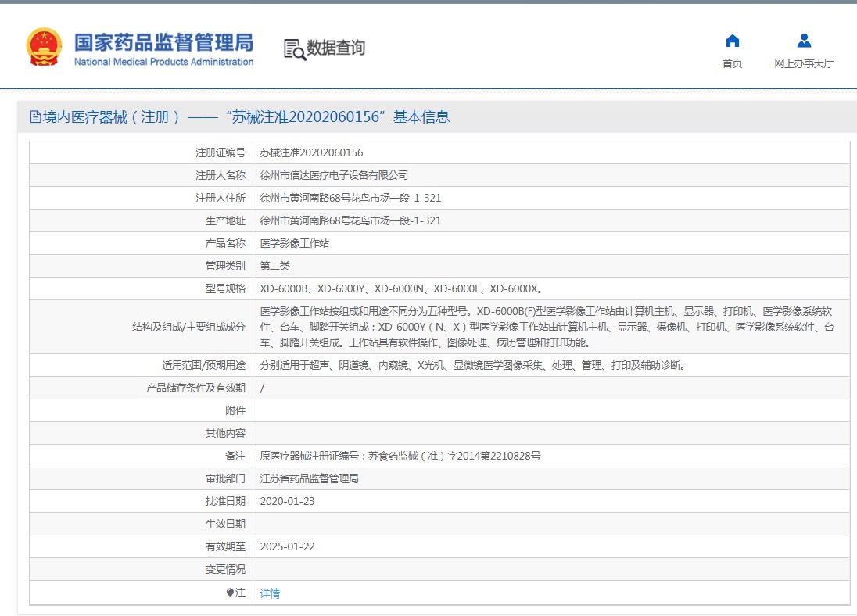Click the 国家药品监督管理局 site title
The image size is (857, 616).
pyautogui.click(x=163, y=41)
